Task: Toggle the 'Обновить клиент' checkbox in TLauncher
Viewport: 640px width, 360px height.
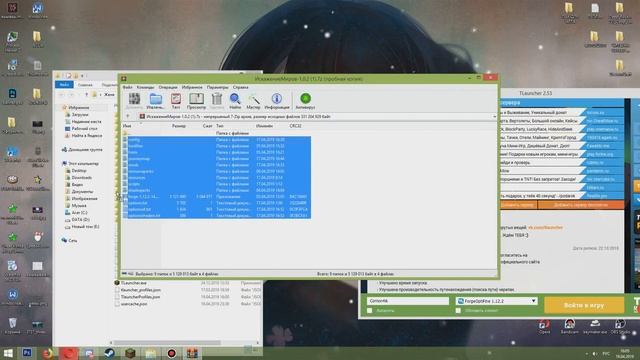Action: (x=458, y=311)
